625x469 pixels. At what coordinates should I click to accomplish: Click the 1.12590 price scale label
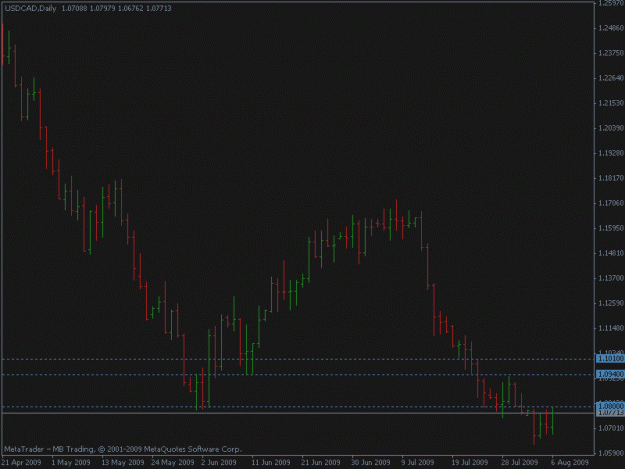[x=611, y=303]
